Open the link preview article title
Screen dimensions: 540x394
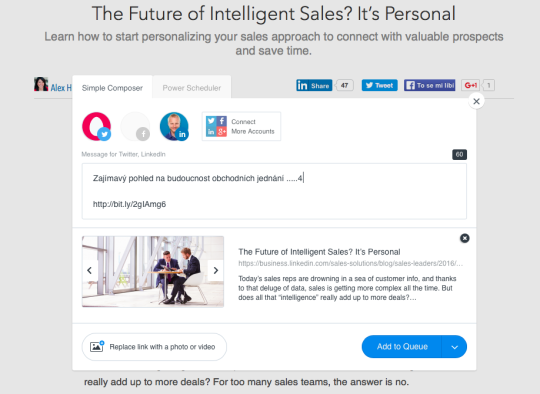tap(319, 252)
